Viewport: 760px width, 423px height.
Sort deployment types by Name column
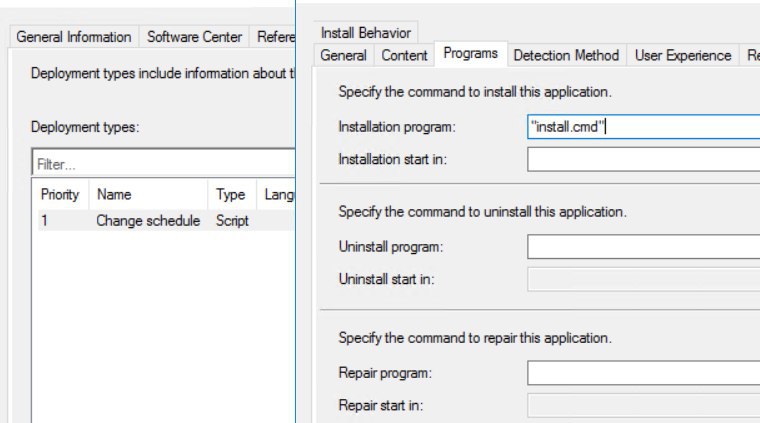[148, 195]
